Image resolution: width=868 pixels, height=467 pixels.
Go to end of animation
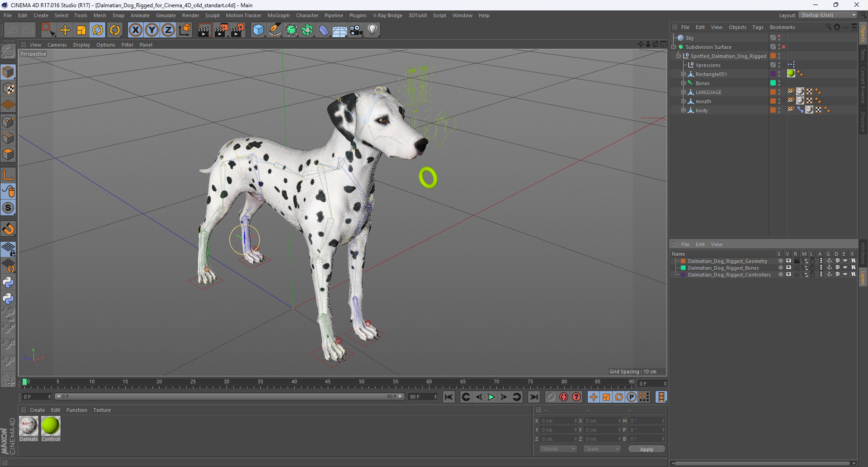[534, 397]
